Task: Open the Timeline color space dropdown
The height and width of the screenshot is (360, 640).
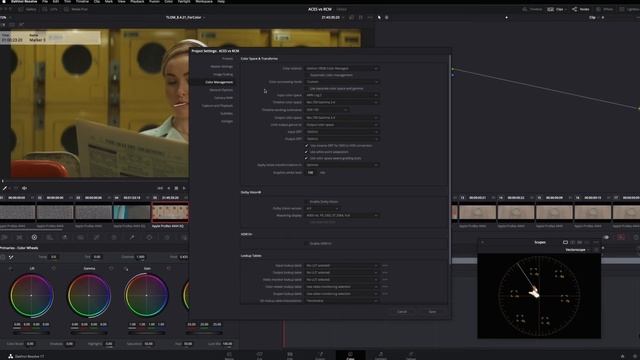Action: [x=342, y=102]
